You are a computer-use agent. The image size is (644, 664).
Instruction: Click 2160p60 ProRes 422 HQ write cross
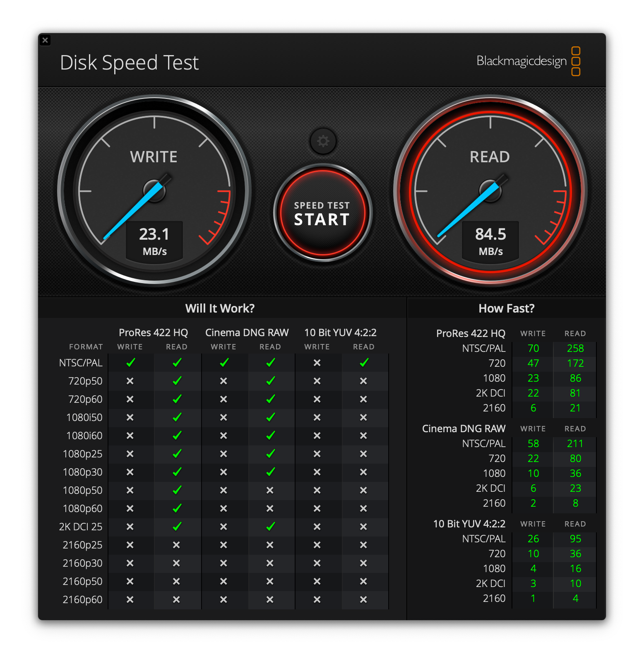pos(130,599)
